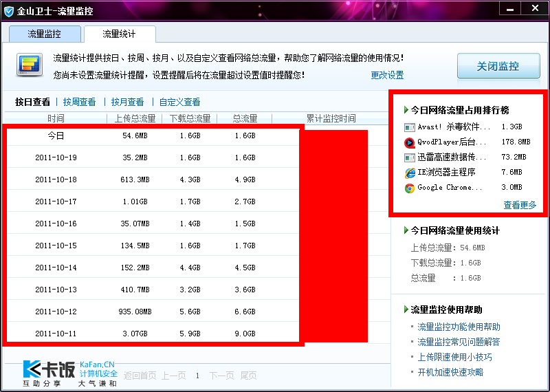Click the Xunlei data transfer app icon
550x392 pixels.
(409, 157)
